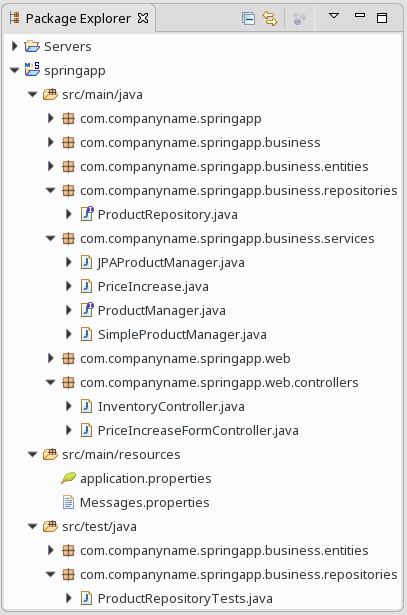The height and width of the screenshot is (615, 407).
Task: Toggle Link with Editor icon
Action: point(270,18)
